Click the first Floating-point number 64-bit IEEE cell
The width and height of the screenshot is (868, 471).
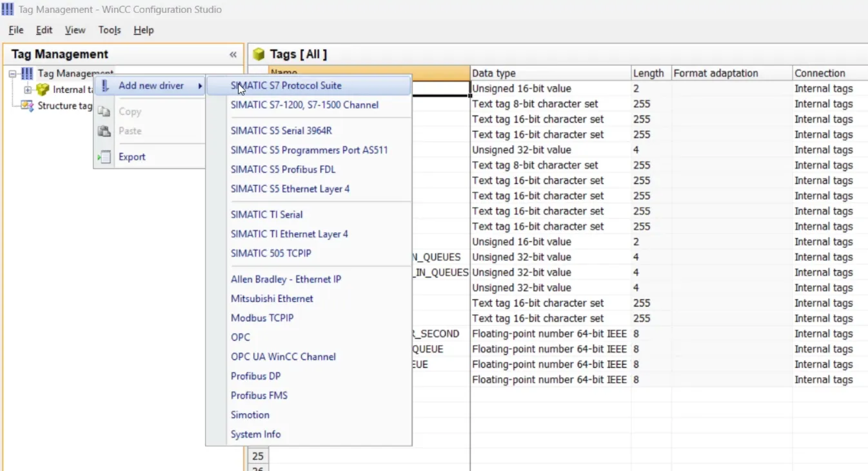(x=551, y=334)
